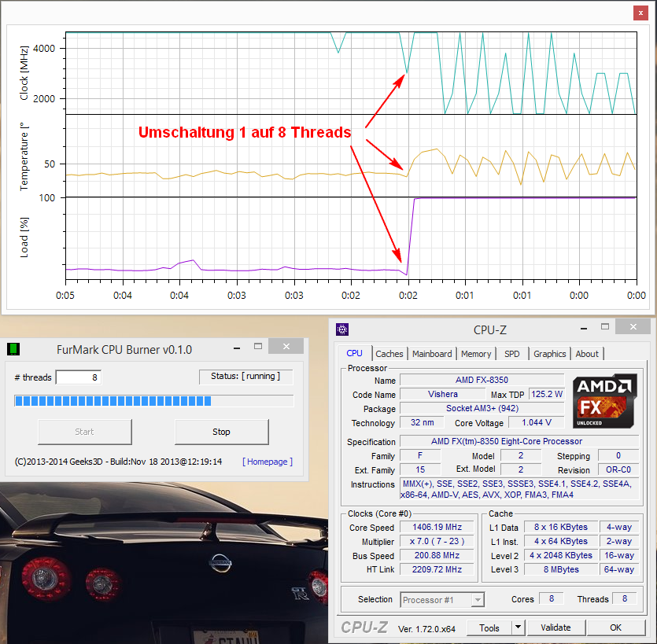This screenshot has width=657, height=644.
Task: Click the Ext. Family value 15
Action: (x=420, y=469)
